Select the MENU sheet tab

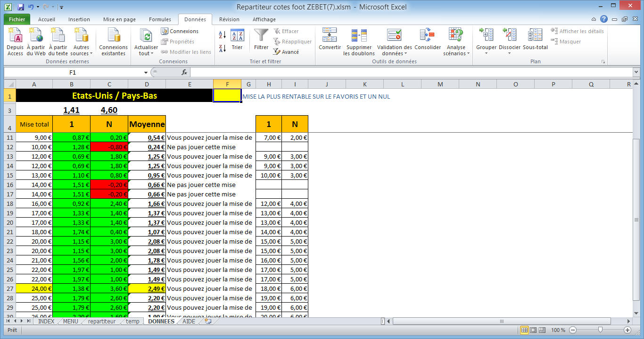point(70,321)
